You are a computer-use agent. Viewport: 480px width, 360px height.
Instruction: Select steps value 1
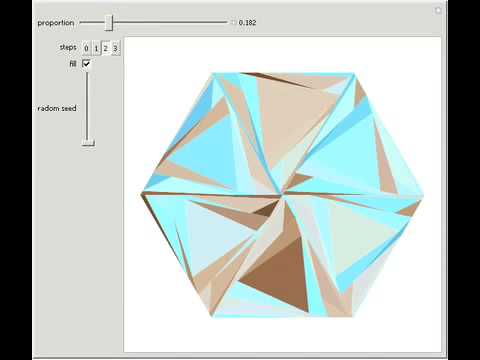tap(96, 49)
